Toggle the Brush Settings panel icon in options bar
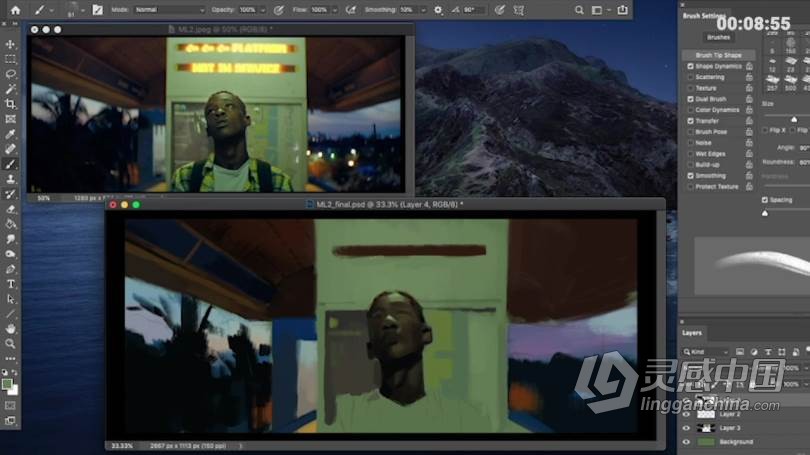The height and width of the screenshot is (455, 810). 97,10
